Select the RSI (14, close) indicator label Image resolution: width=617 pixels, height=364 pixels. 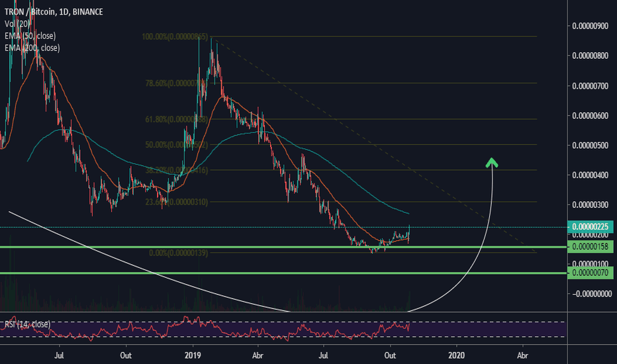click(x=28, y=324)
